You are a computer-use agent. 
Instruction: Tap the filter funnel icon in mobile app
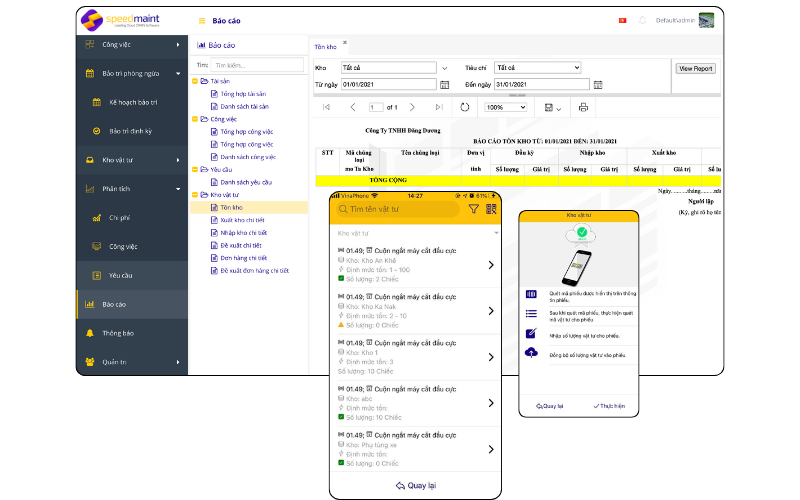pyautogui.click(x=473, y=209)
